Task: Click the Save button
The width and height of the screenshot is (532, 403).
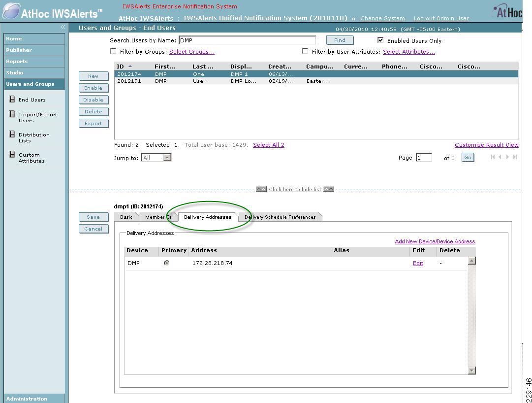Action: tap(94, 217)
